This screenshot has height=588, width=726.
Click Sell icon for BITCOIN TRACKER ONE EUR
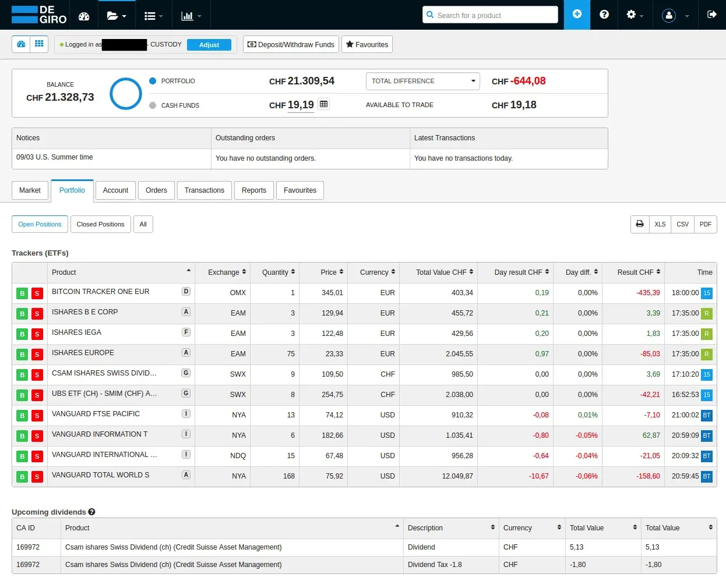click(37, 293)
